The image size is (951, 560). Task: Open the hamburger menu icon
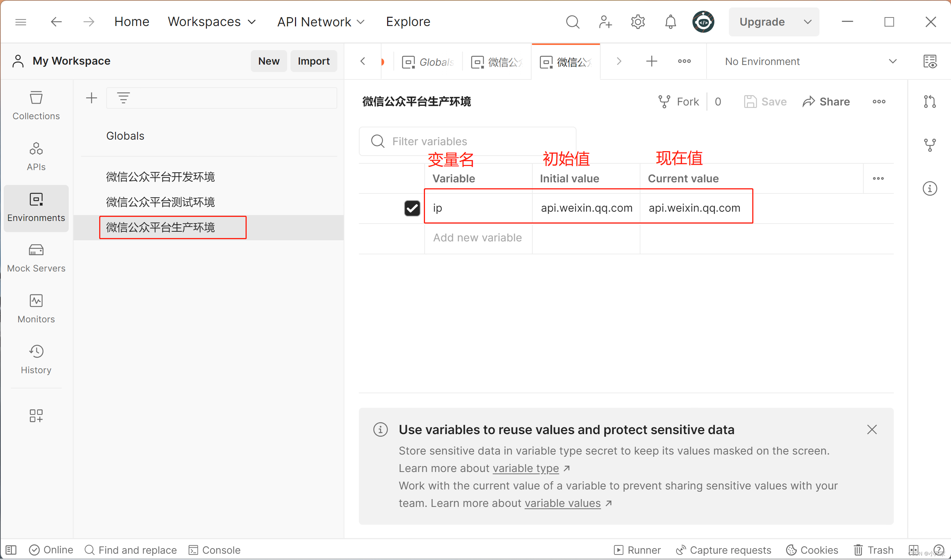[21, 22]
